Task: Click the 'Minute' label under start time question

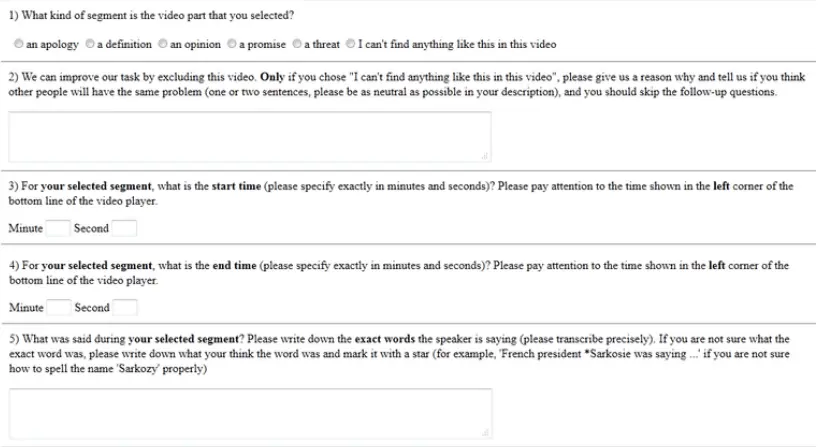Action: point(26,228)
